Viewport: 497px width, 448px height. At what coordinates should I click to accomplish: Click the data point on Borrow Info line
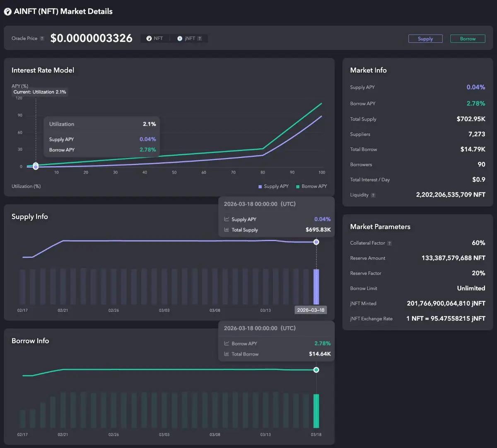(316, 370)
